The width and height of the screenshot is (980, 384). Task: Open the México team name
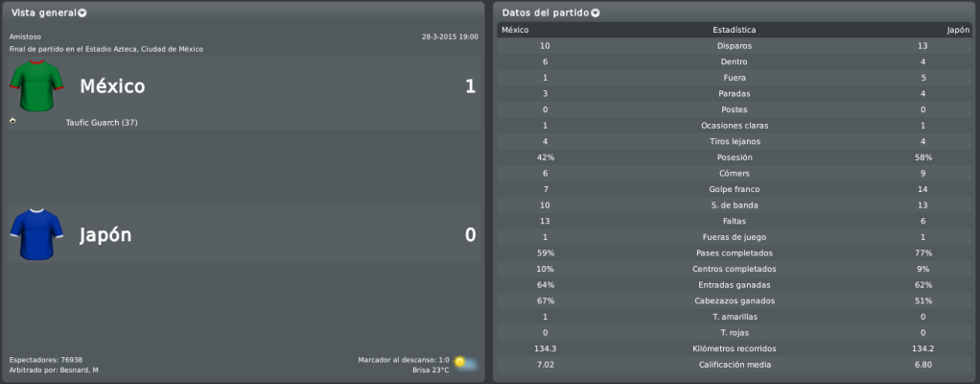(112, 86)
